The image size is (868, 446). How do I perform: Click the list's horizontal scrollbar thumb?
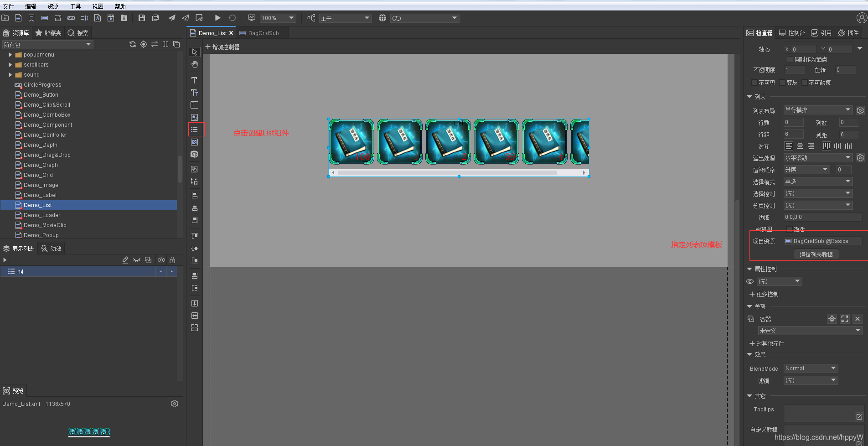coord(447,172)
